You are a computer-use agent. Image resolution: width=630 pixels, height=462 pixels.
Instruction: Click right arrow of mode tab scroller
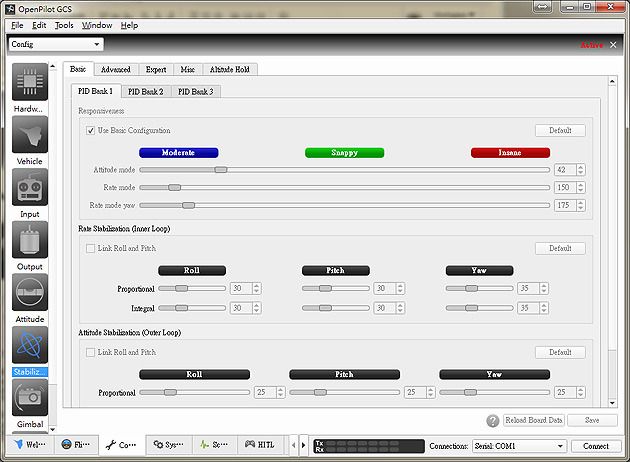point(303,445)
